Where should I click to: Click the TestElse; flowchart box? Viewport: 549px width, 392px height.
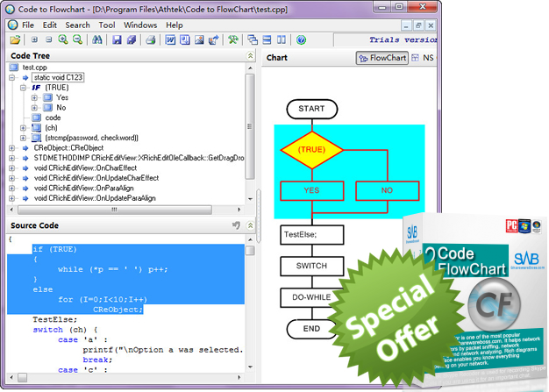coord(311,234)
